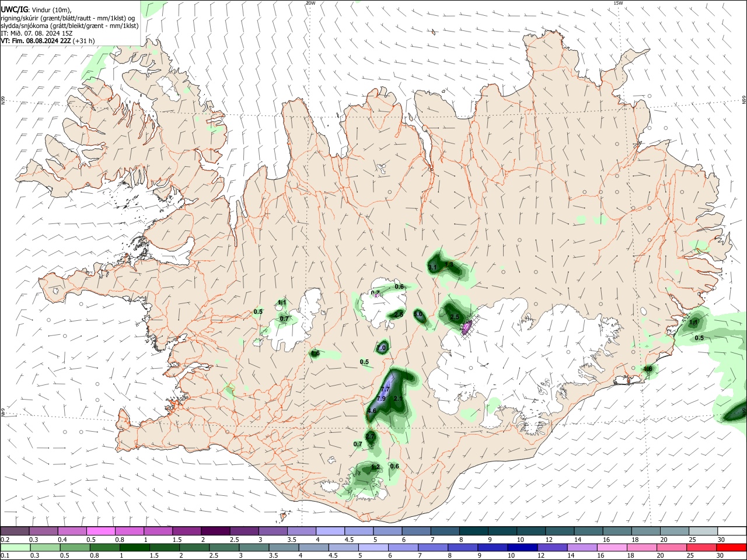The height and width of the screenshot is (560, 747).
Task: Click the 2.1 rainfall value
Action: [398, 398]
